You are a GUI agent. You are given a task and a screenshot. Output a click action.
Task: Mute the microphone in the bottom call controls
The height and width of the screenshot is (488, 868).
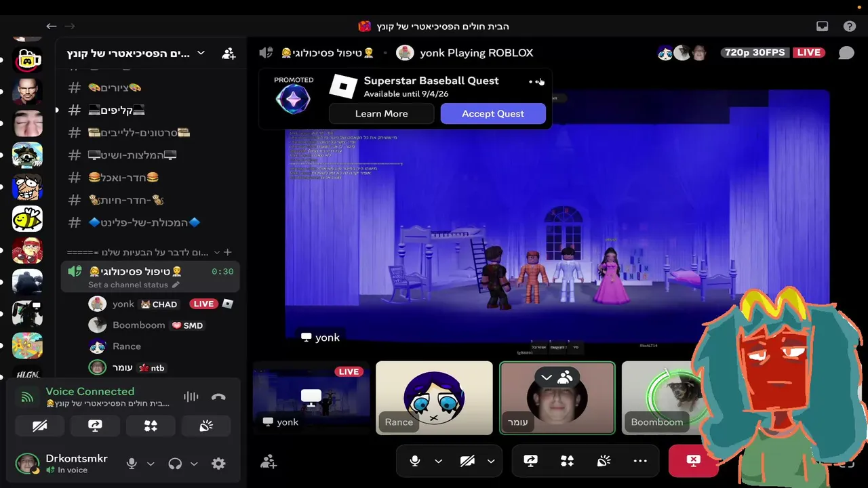point(415,461)
